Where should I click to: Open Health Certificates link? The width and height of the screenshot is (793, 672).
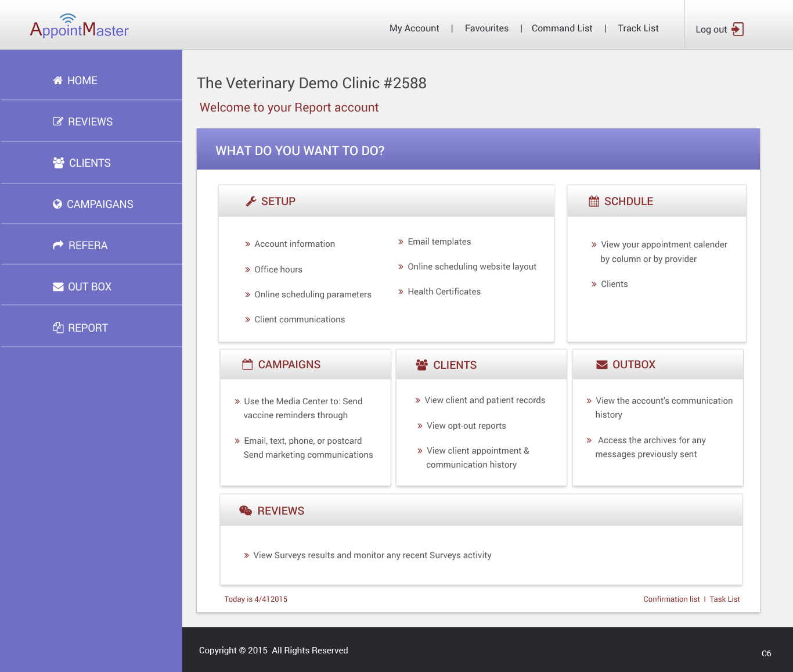pos(444,292)
